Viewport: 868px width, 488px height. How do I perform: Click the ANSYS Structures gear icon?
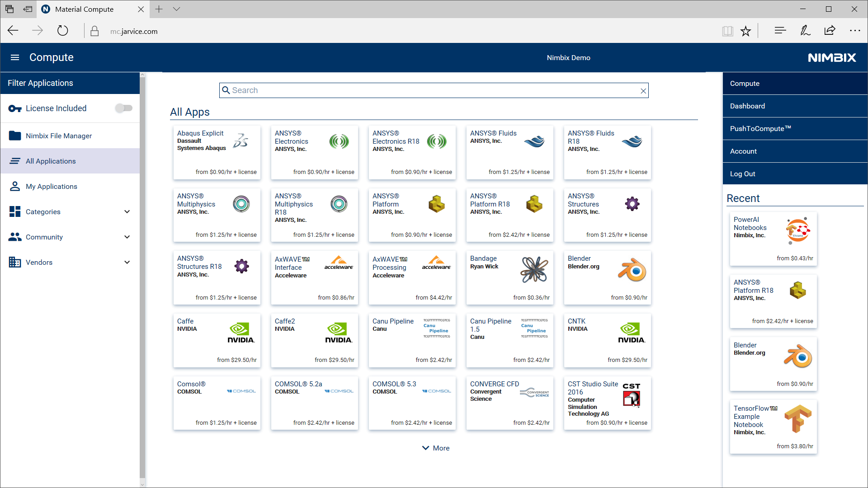[632, 204]
